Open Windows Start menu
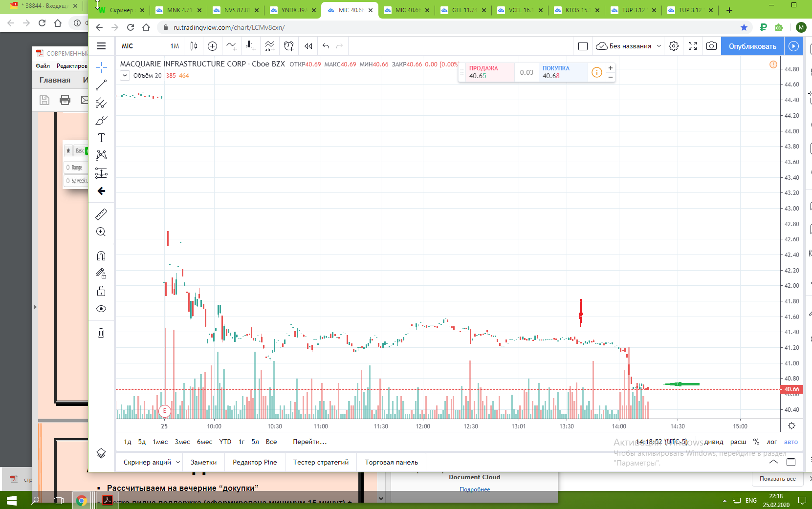 (x=11, y=500)
